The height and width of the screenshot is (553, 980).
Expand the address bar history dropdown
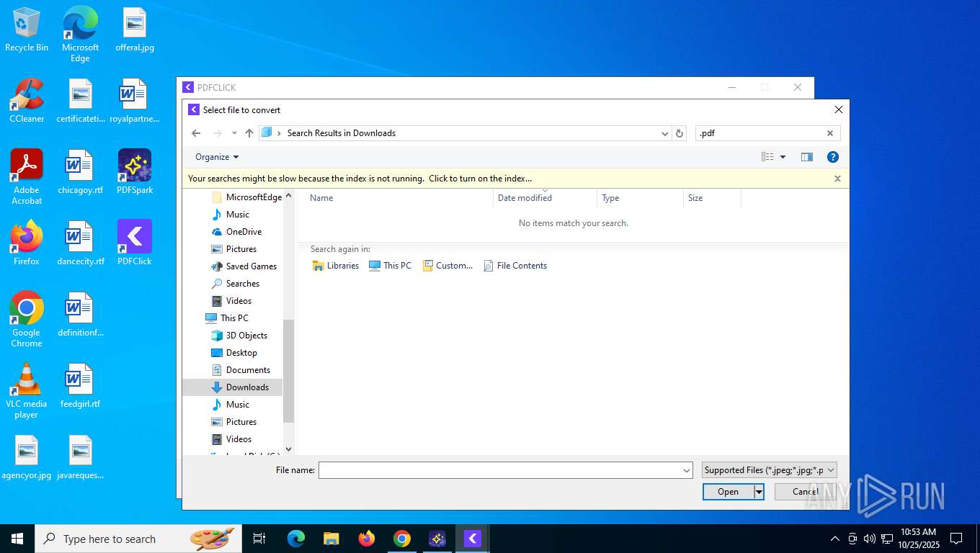[664, 133]
